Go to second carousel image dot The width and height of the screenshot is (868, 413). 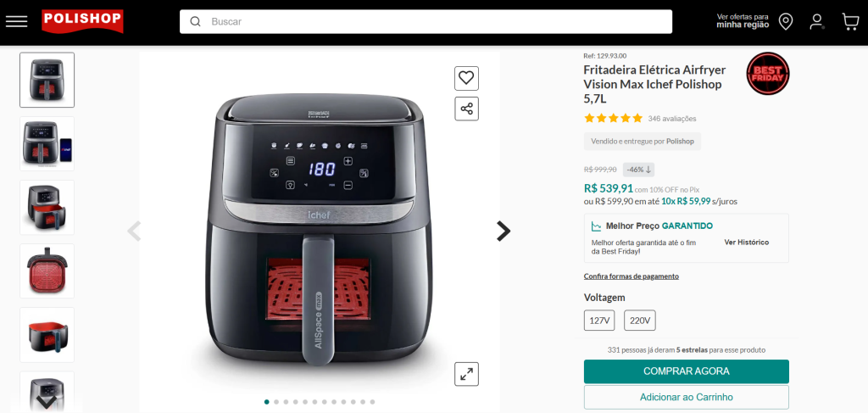pyautogui.click(x=276, y=402)
